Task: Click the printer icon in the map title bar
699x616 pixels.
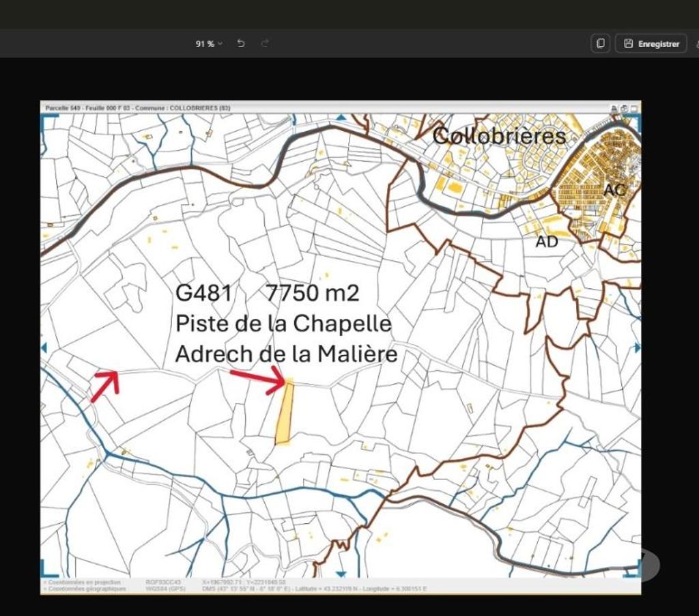Action: point(614,108)
